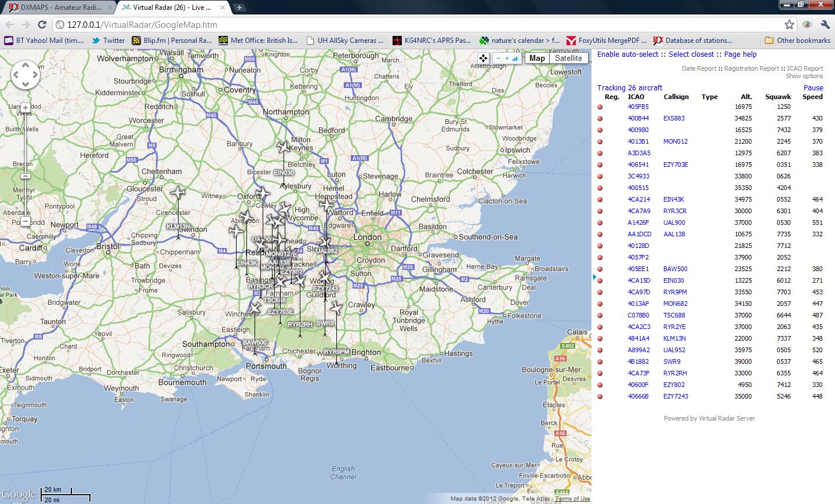Click the red dot in the EXS883 row
The image size is (835, 504).
(600, 118)
